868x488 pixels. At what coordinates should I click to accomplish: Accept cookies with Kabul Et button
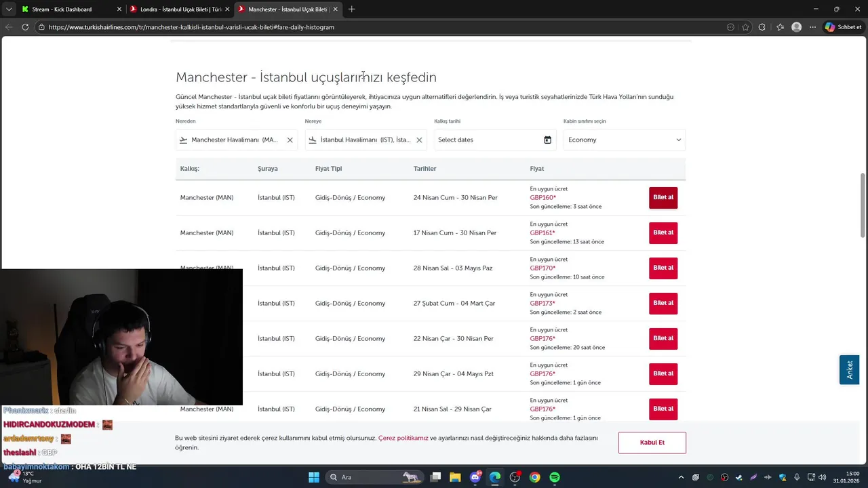click(652, 443)
